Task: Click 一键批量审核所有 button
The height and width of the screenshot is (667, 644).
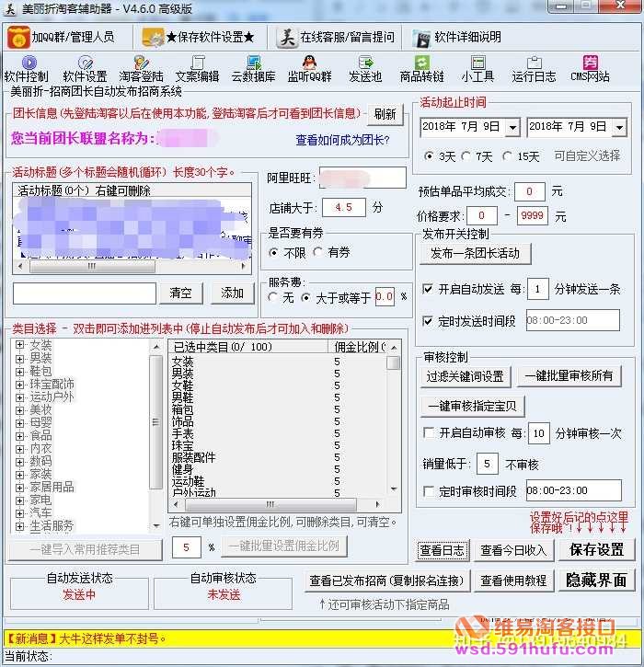Action: pyautogui.click(x=569, y=376)
